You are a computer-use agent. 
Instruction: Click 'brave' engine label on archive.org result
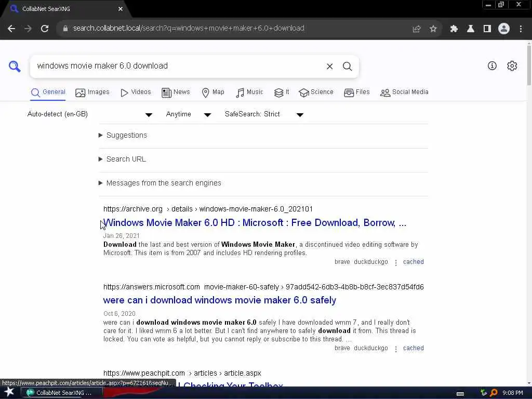pyautogui.click(x=342, y=262)
